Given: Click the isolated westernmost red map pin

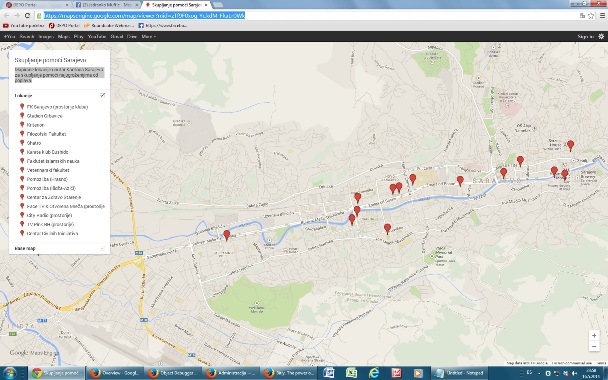Looking at the screenshot, I should (227, 235).
